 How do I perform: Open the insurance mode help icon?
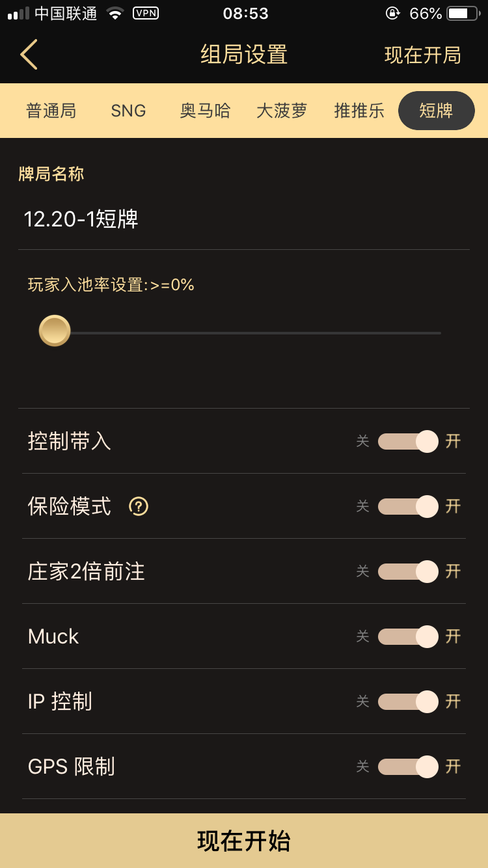click(x=139, y=506)
